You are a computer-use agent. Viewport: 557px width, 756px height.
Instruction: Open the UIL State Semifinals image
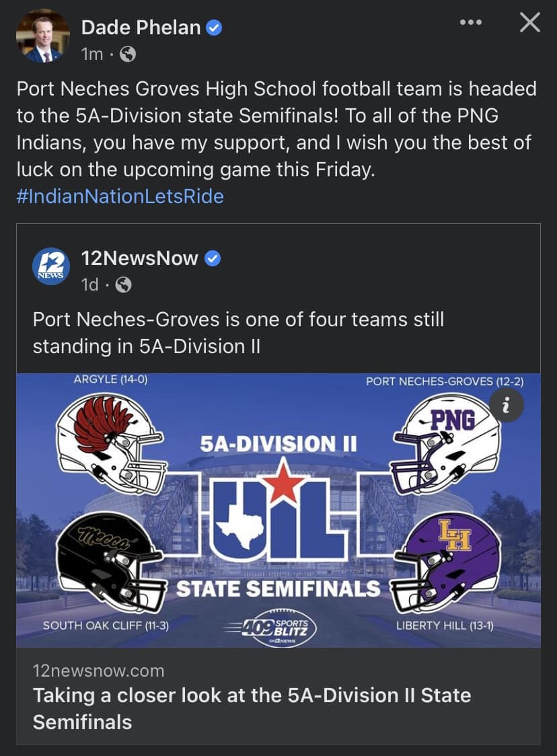click(278, 510)
